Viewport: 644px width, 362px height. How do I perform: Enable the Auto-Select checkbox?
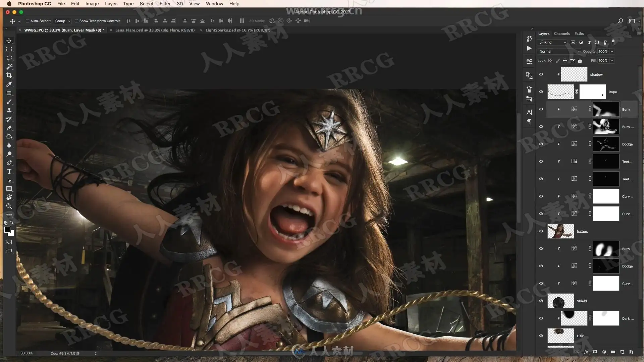[28, 21]
